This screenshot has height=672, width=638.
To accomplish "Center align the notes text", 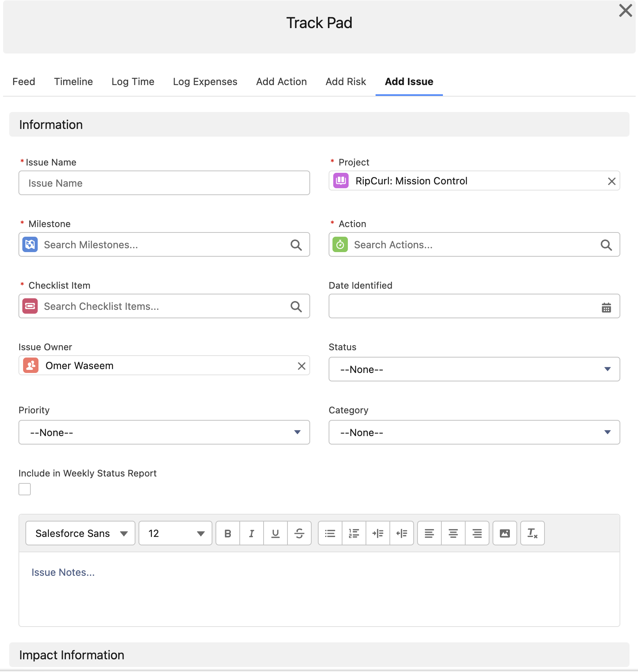I will point(453,533).
